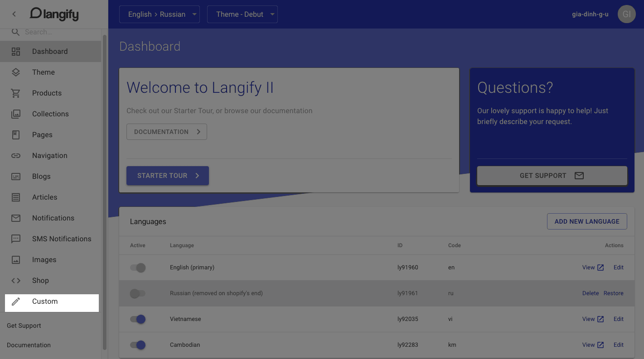
Task: Click the Documentation button
Action: click(167, 132)
